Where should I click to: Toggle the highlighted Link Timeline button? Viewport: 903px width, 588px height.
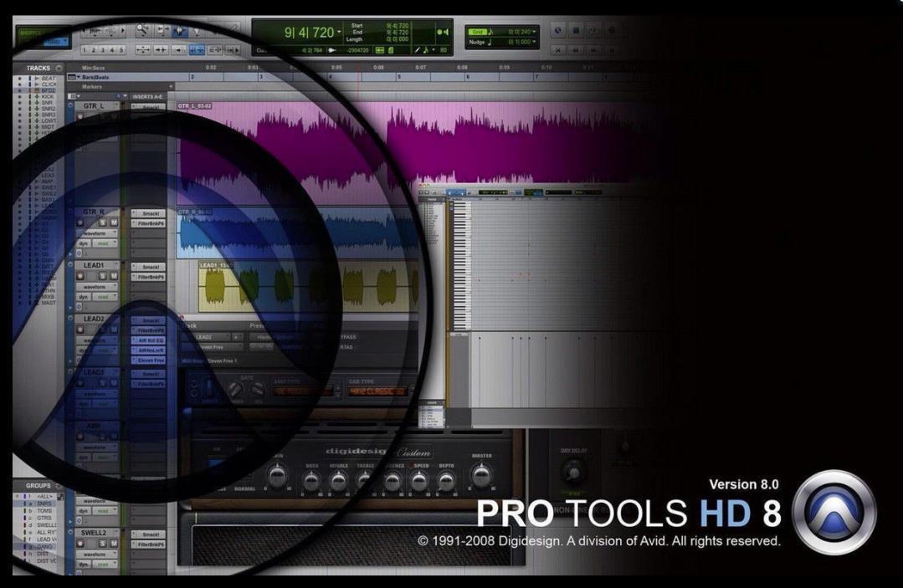point(197,50)
